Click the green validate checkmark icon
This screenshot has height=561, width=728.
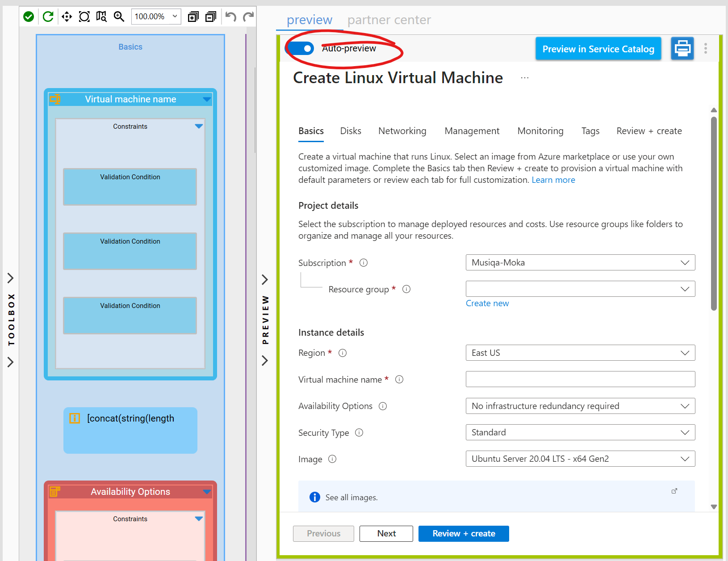click(x=29, y=17)
